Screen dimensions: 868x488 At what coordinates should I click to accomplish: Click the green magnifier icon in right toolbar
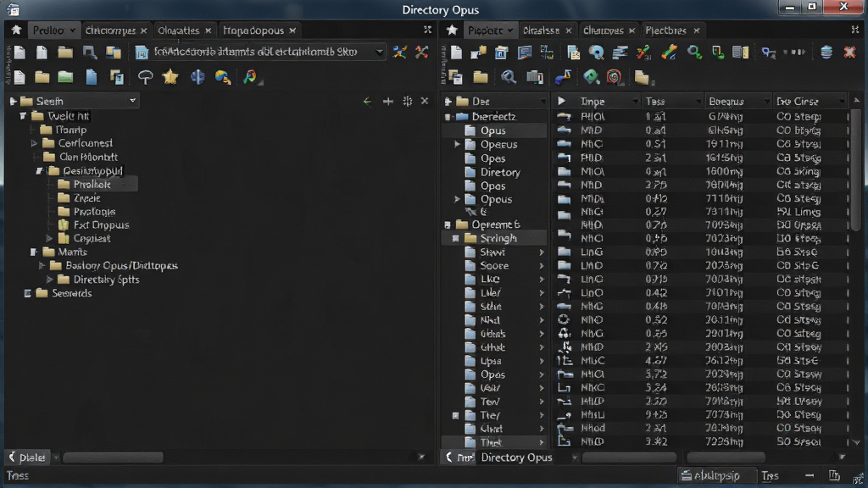click(x=694, y=52)
